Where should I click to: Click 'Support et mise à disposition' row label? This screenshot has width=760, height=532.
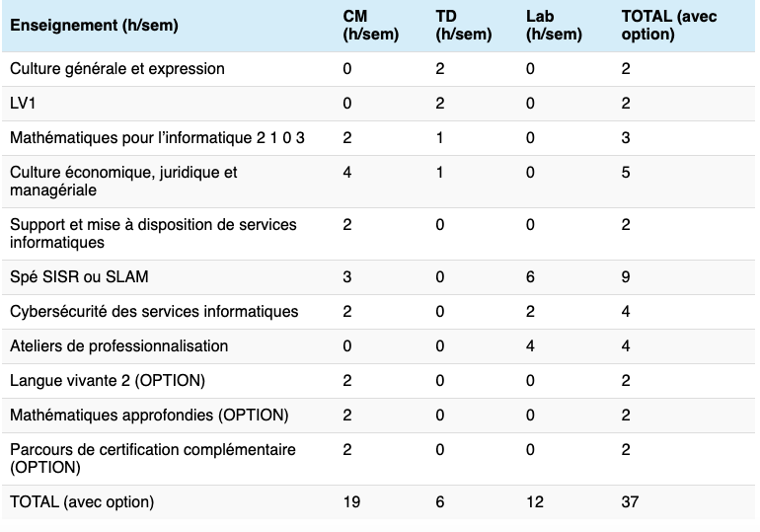[153, 233]
